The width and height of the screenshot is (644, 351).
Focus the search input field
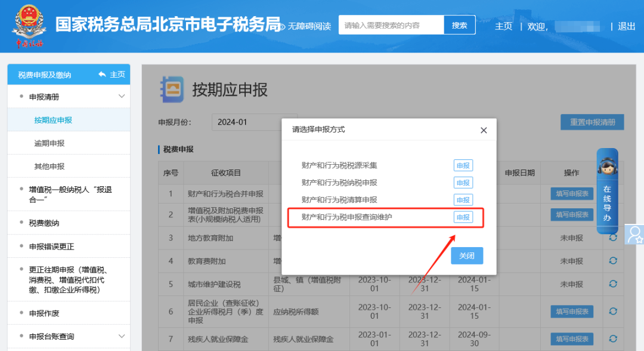point(391,25)
